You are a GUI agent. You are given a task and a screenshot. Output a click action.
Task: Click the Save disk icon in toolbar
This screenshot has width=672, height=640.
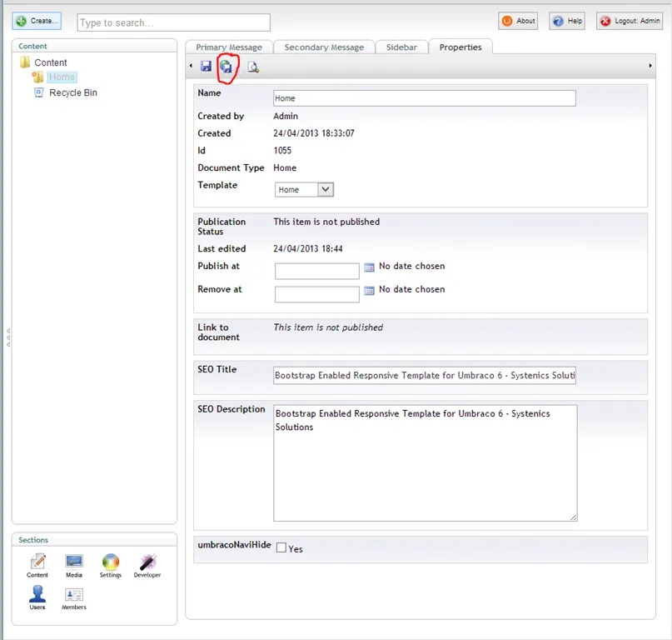(x=206, y=66)
